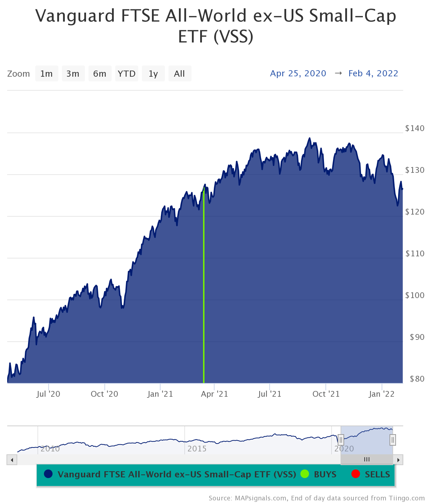
Task: Toggle the VSS series legend item
Action: (x=170, y=474)
